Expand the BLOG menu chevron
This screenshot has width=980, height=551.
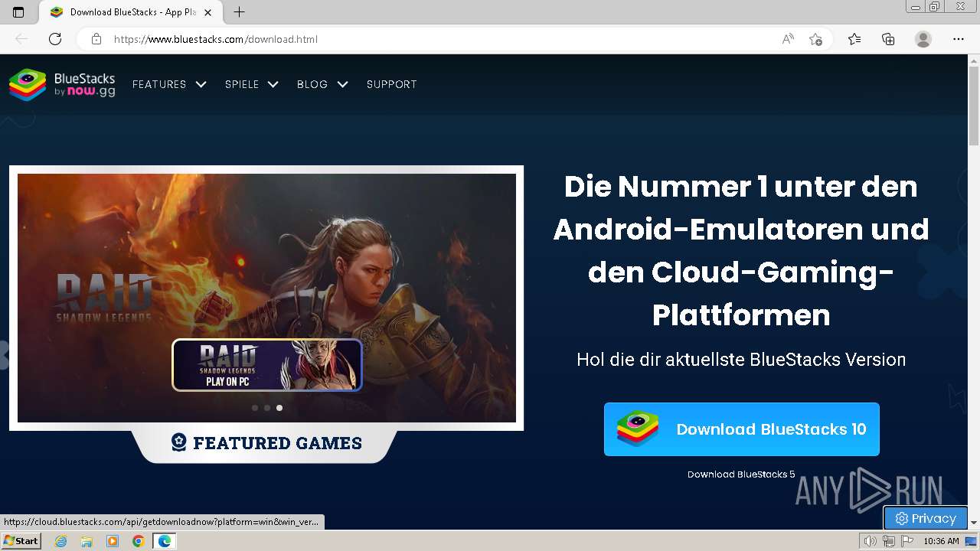(342, 84)
